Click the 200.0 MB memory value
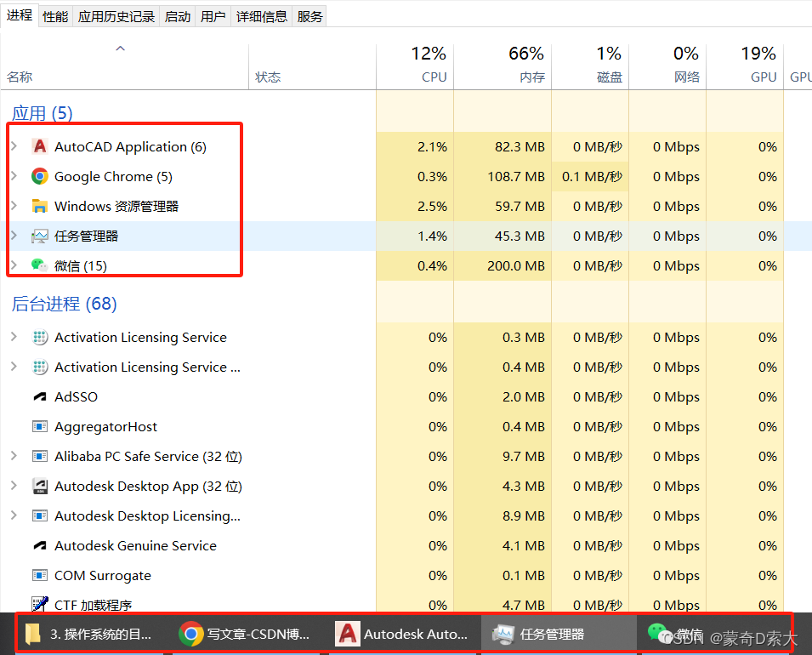This screenshot has width=812, height=655. coord(516,266)
